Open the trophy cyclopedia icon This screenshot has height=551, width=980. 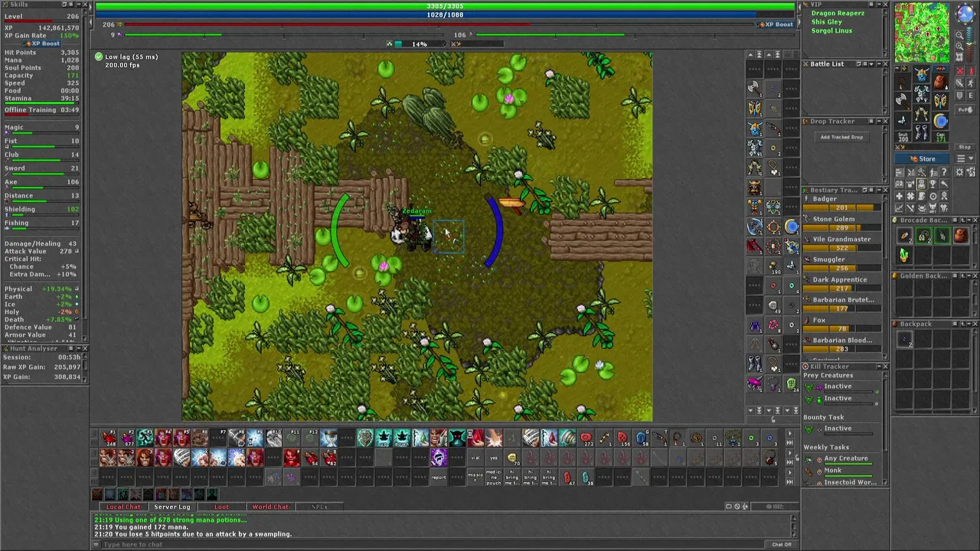(933, 184)
